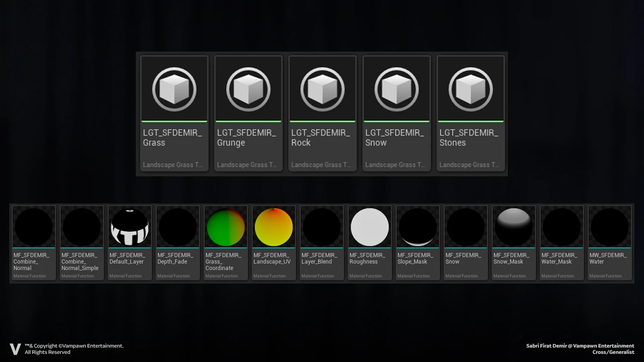
Task: Select the MF_SFDEMIR_Snow sphere thumbnail
Action: tap(466, 227)
